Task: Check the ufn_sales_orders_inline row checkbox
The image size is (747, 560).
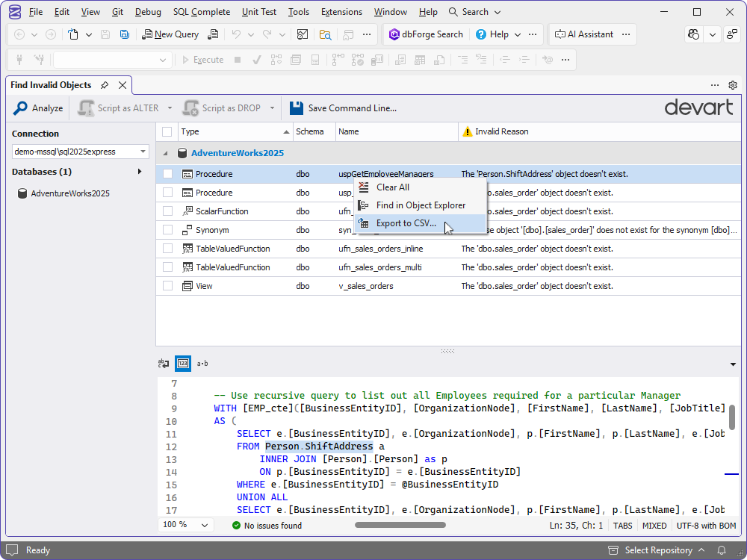Action: pos(167,249)
